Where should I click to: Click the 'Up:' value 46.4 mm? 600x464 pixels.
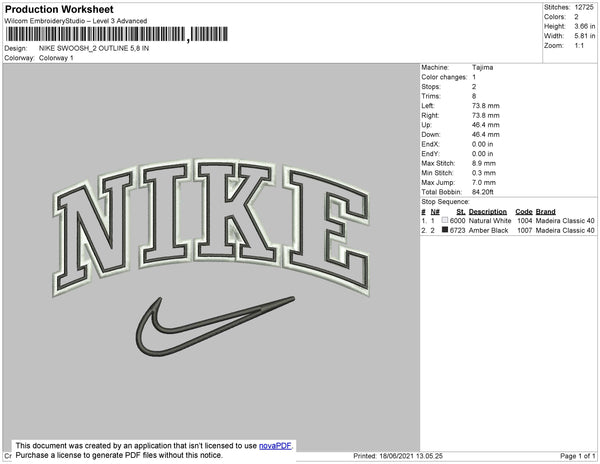[486, 125]
